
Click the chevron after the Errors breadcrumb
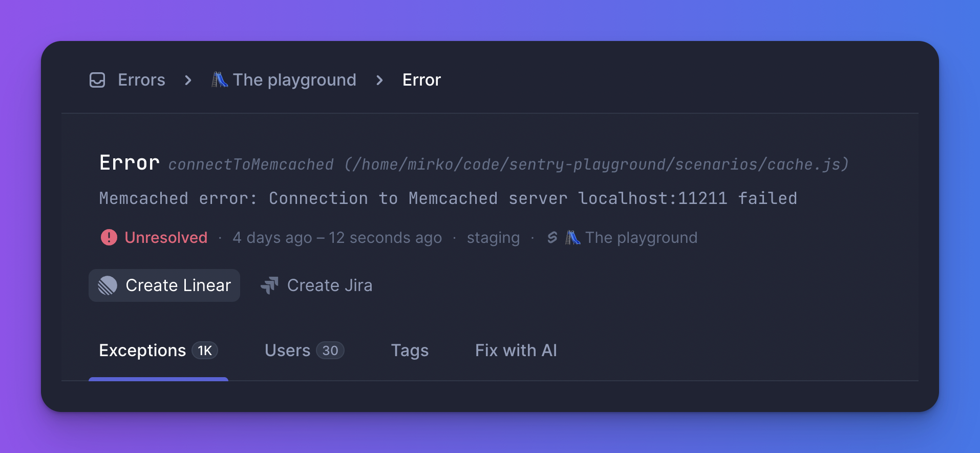pyautogui.click(x=188, y=80)
